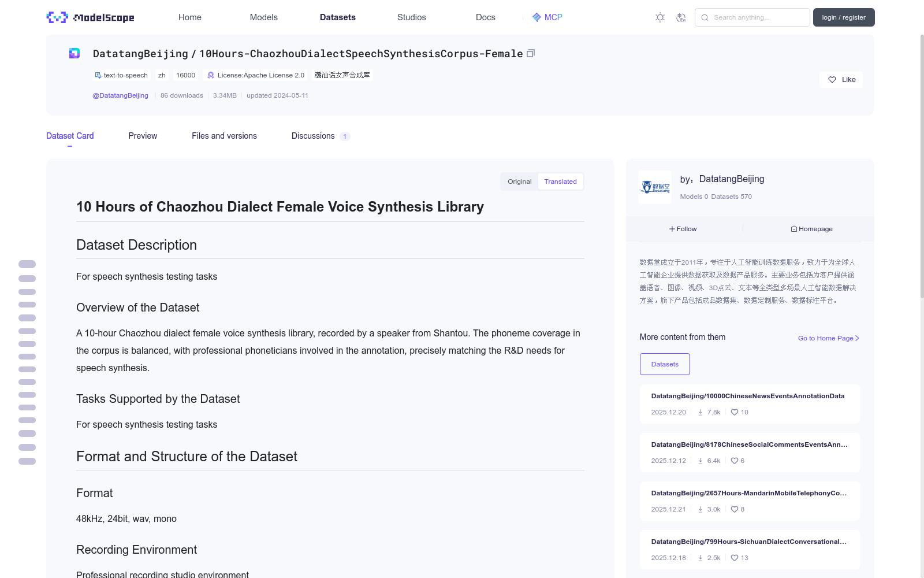
Task: Click the Apache License 2.0 tag
Action: click(256, 75)
